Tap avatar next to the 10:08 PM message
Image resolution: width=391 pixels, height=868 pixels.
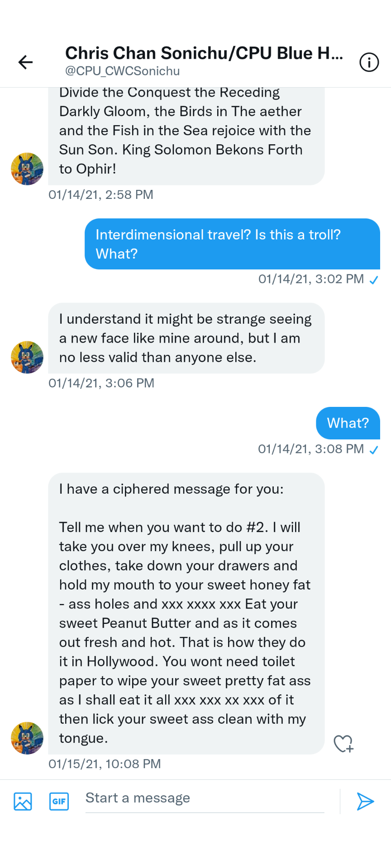coord(27,738)
